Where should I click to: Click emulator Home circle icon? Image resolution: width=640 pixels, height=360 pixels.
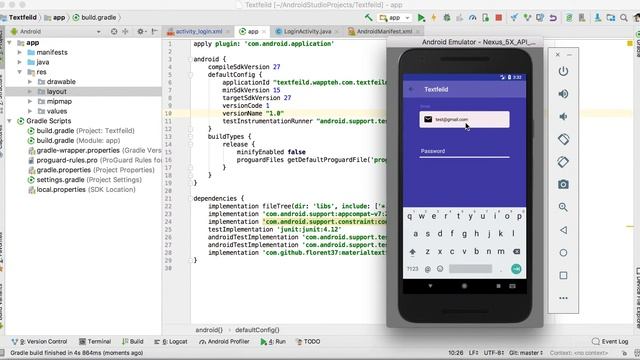(x=563, y=253)
